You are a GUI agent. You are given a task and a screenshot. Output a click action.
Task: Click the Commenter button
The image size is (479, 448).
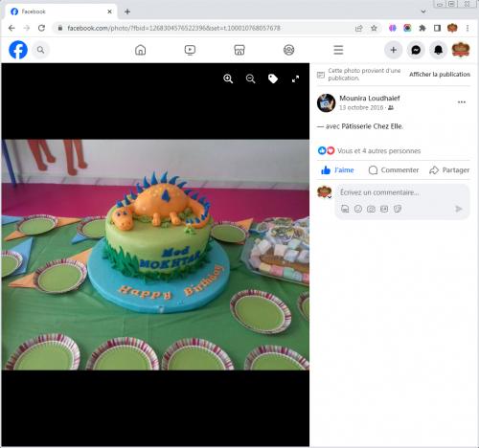[394, 170]
